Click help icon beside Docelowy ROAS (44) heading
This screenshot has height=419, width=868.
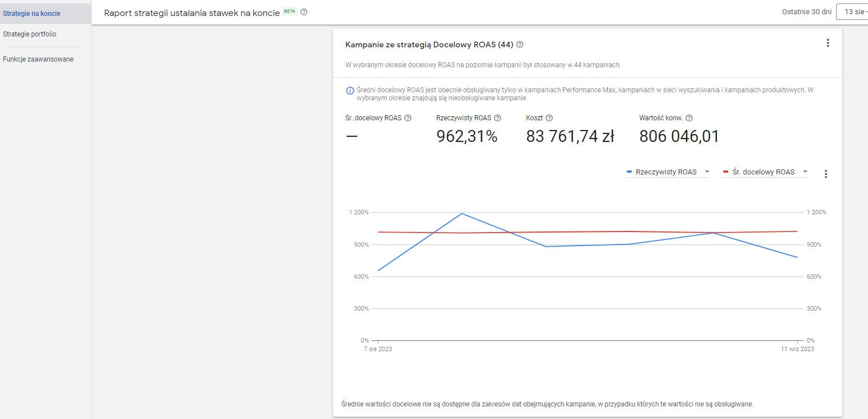point(520,44)
